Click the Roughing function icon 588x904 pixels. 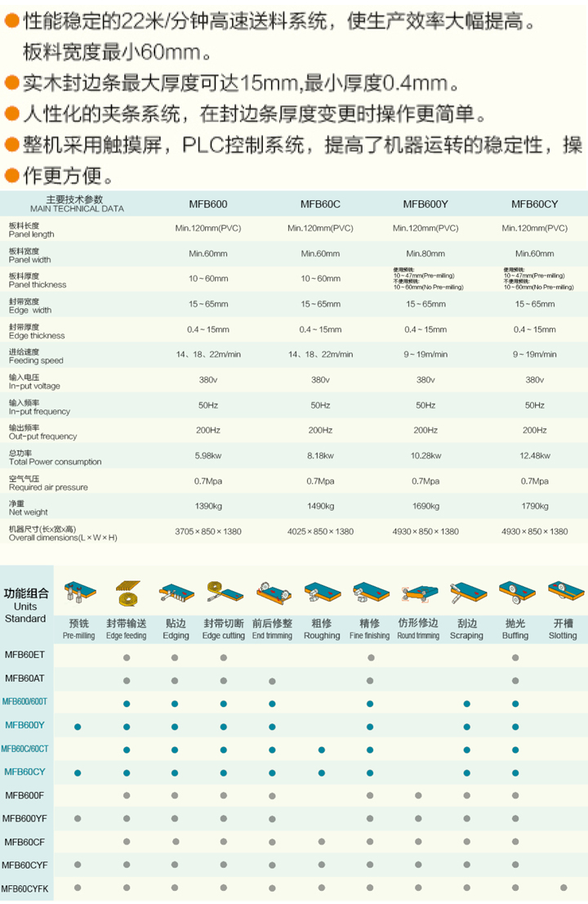pyautogui.click(x=322, y=593)
